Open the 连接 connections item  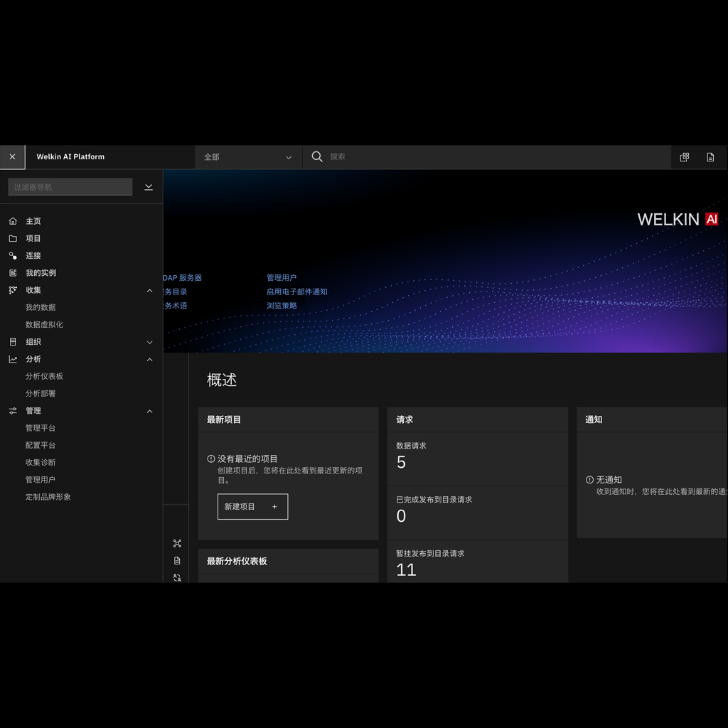point(33,255)
